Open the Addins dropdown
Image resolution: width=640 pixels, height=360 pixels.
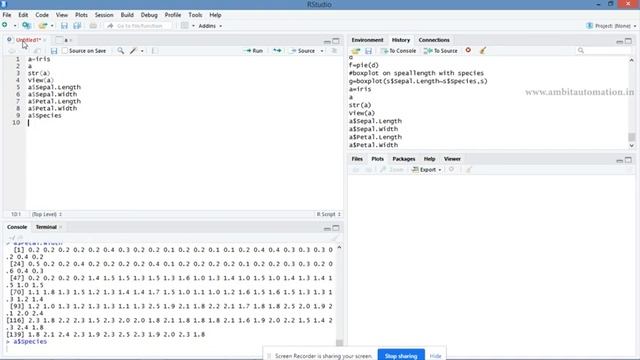coord(210,26)
